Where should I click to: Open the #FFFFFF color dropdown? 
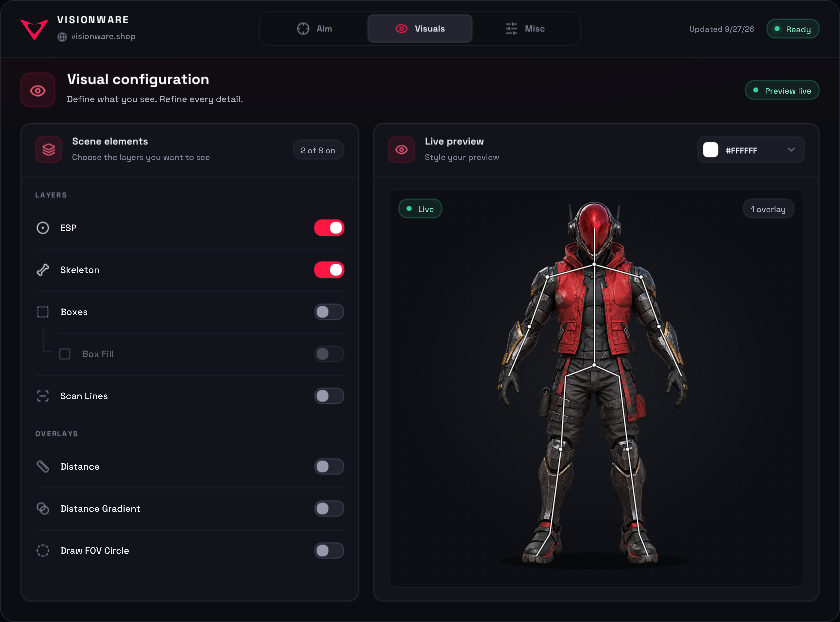pos(751,149)
